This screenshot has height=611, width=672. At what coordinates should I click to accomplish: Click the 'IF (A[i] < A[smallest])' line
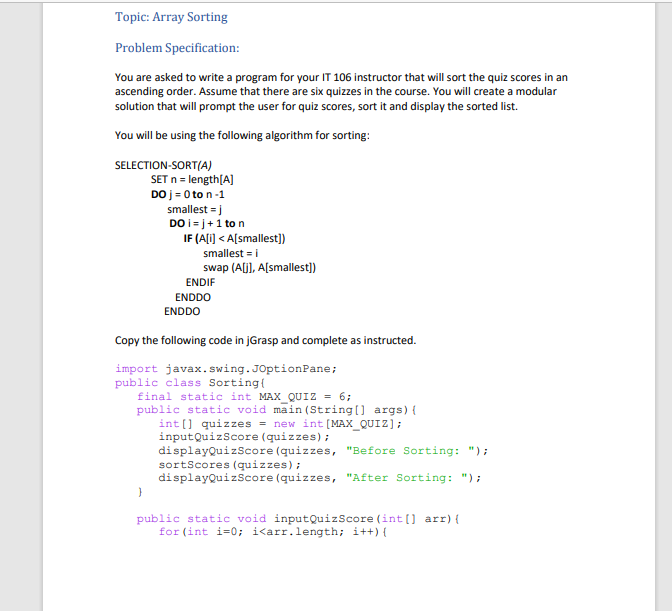[x=234, y=239]
